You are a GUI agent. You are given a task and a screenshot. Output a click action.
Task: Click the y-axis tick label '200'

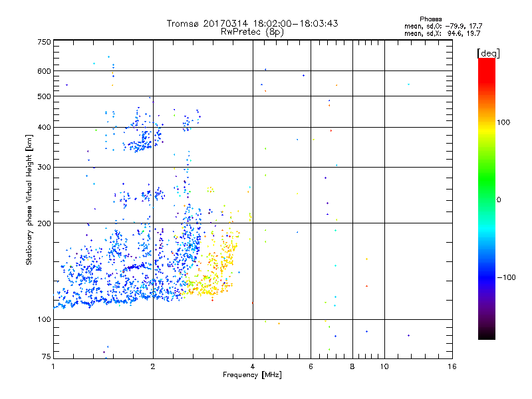tap(45, 223)
